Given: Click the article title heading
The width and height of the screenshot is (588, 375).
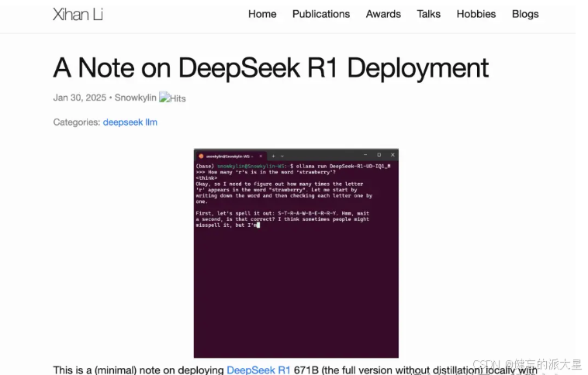Looking at the screenshot, I should 271,68.
